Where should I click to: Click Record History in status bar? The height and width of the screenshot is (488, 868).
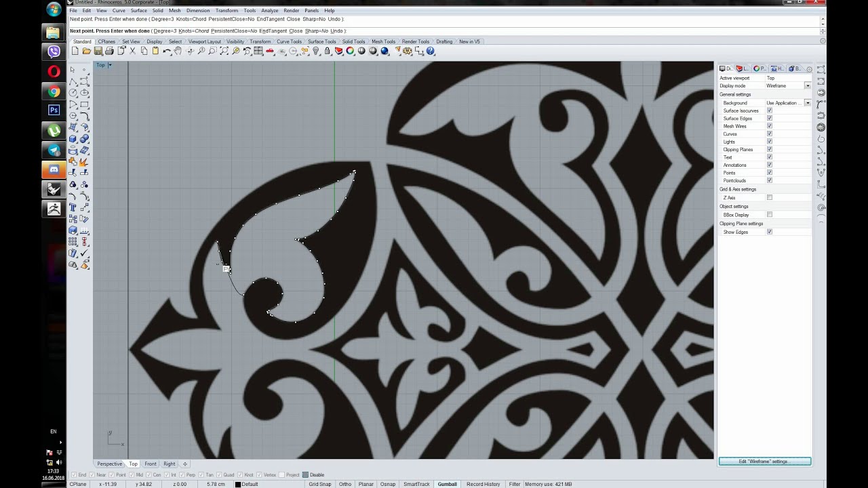484,484
